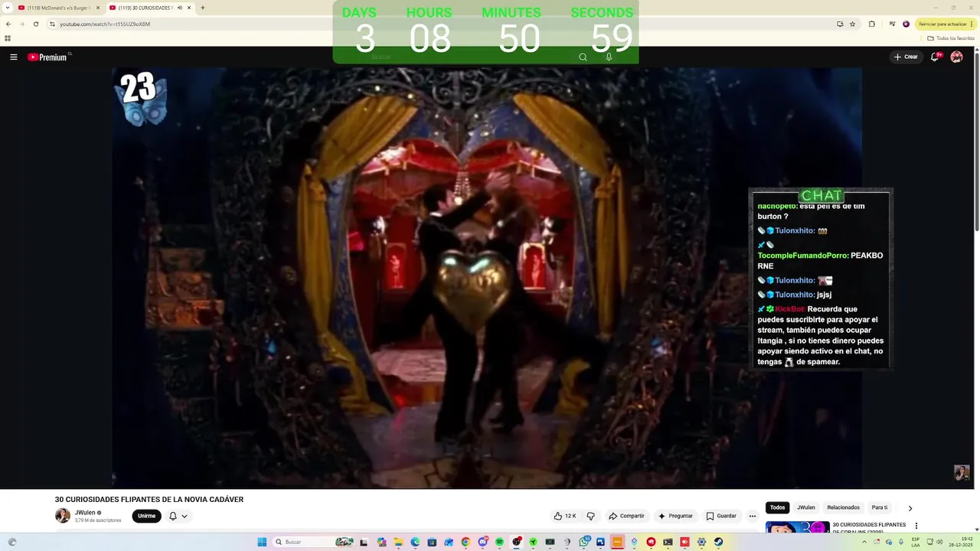Select the Todos filter chip
The height and width of the screenshot is (551, 980).
(x=777, y=507)
